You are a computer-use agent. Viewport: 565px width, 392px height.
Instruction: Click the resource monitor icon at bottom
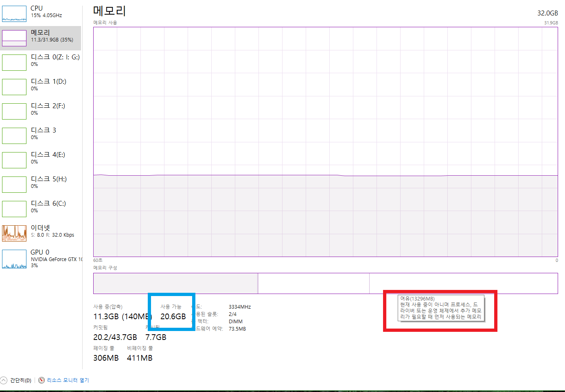tap(42, 380)
